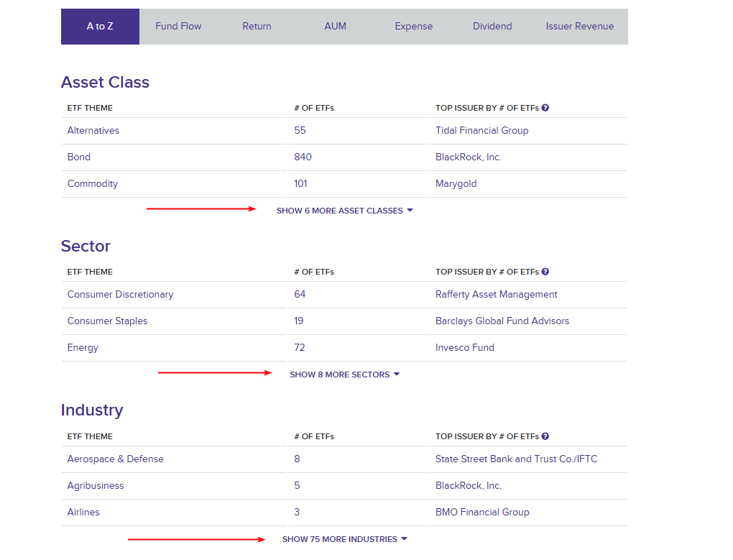This screenshot has height=560, width=733.
Task: Click the 72 ETF count for Energy
Action: [299, 348]
